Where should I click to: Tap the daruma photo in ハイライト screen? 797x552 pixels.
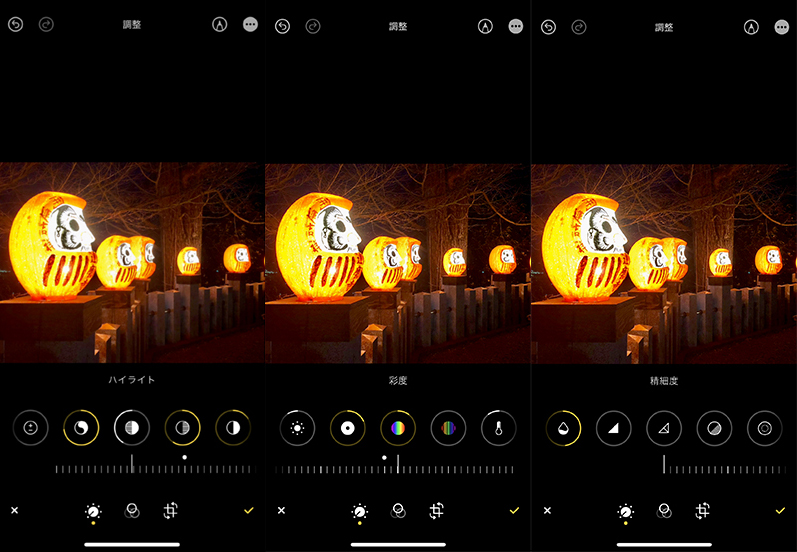click(132, 263)
